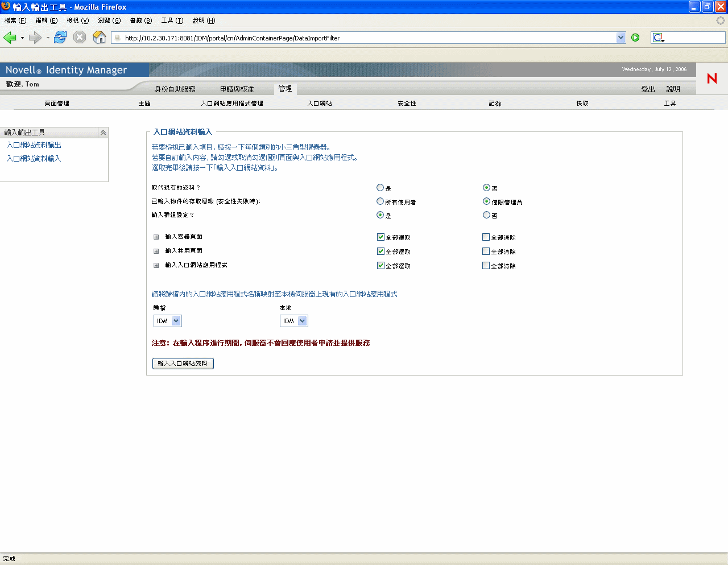Switch to the 申請與核准 tab

[x=237, y=89]
